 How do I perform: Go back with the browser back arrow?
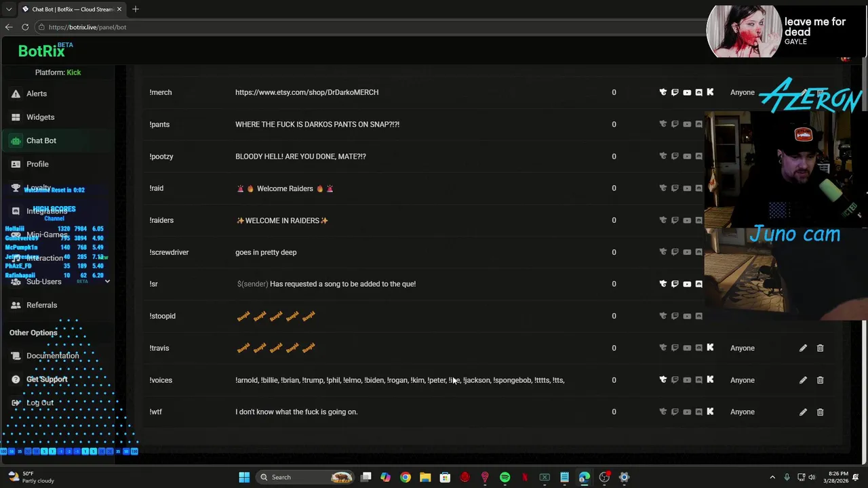[x=9, y=27]
